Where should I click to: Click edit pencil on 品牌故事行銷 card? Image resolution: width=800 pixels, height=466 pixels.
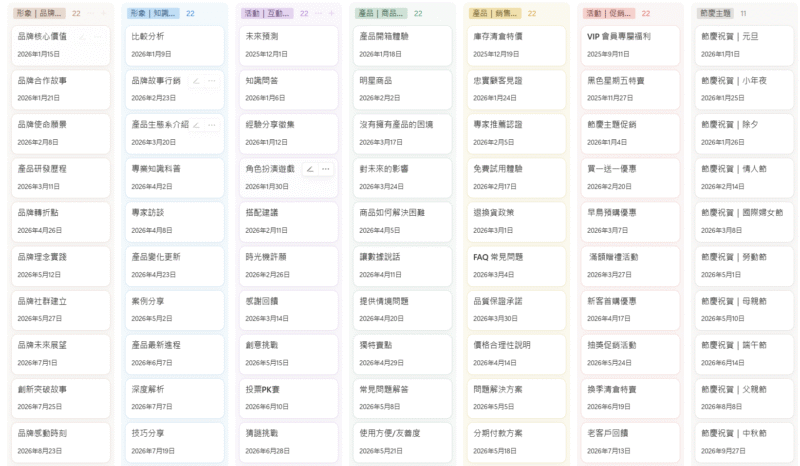point(196,81)
